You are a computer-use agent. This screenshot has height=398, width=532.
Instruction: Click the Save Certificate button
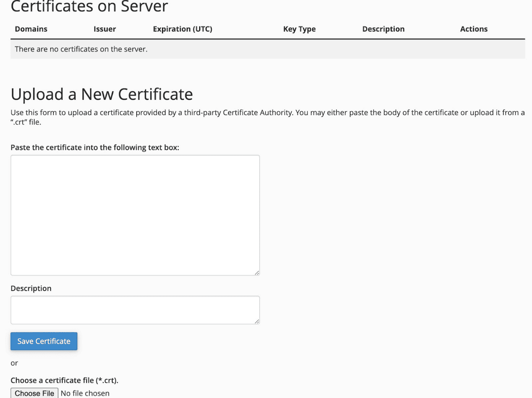coord(43,341)
